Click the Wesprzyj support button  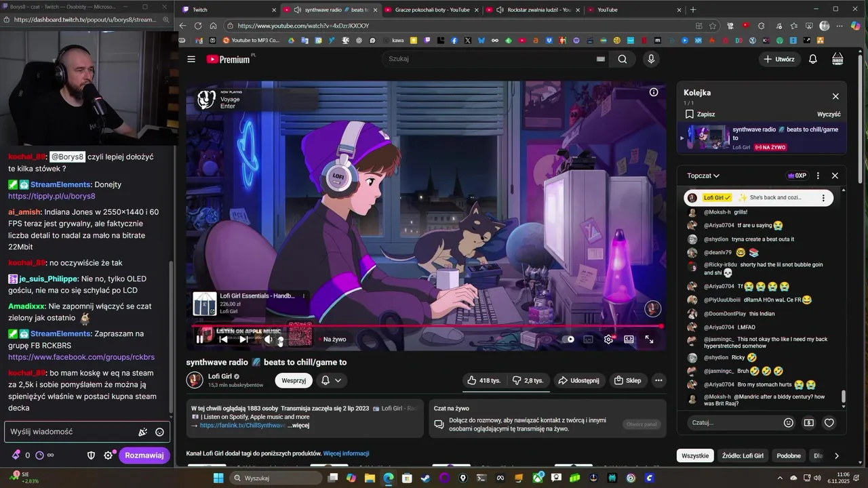[x=294, y=380]
